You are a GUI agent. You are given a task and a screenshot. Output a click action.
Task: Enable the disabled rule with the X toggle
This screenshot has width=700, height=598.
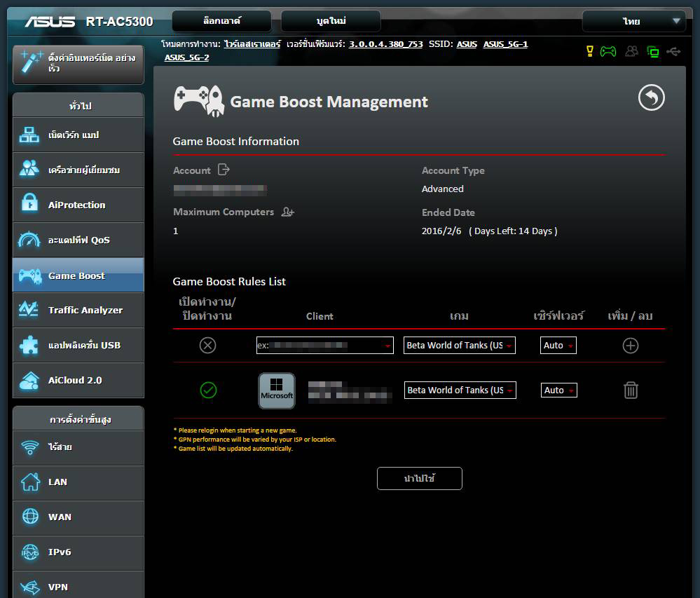tap(207, 345)
